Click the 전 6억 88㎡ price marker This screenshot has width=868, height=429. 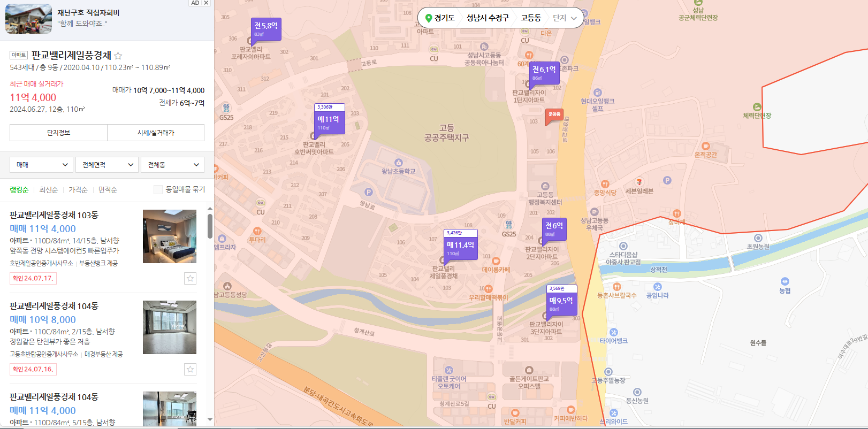(554, 229)
